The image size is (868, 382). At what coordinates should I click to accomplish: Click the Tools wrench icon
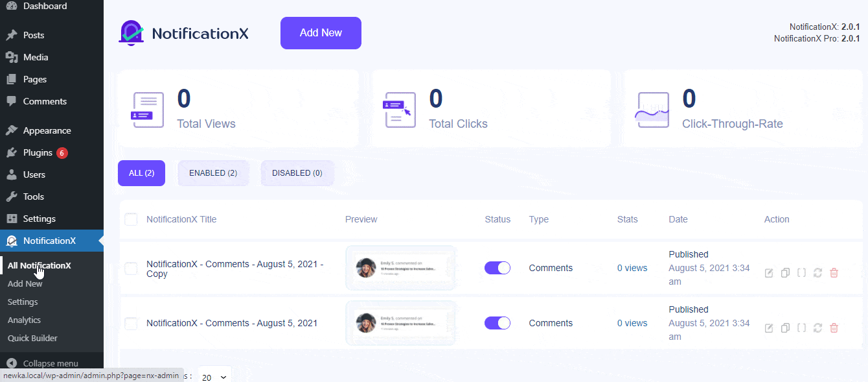pos(11,197)
